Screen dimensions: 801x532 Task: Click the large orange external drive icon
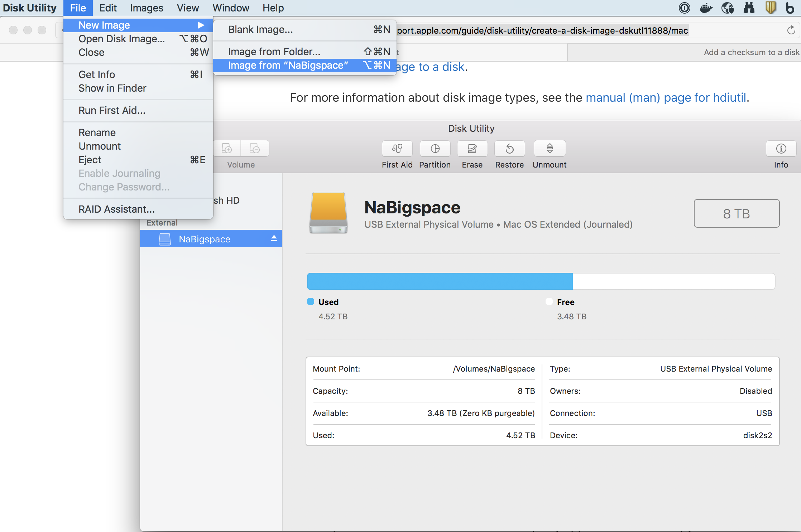[328, 213]
